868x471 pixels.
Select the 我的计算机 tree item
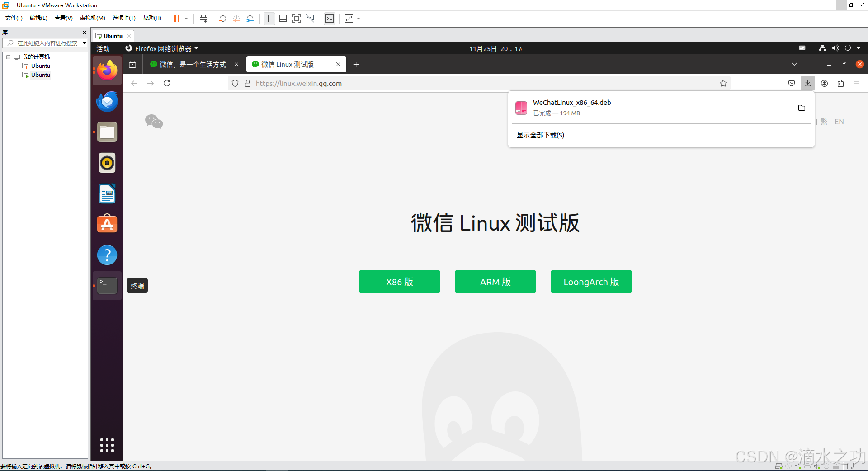[36, 57]
